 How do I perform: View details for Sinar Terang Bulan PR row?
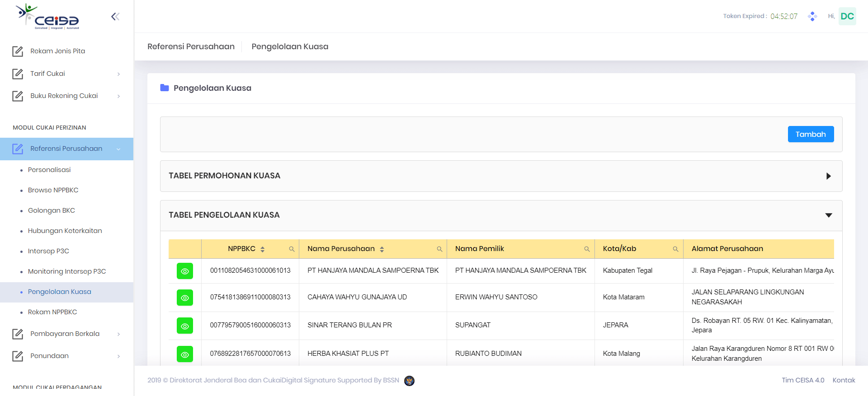pos(185,326)
